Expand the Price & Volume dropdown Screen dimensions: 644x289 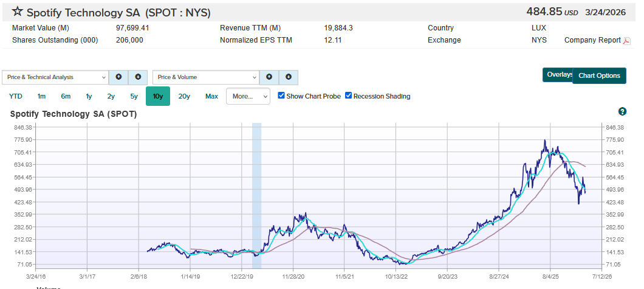coord(206,77)
